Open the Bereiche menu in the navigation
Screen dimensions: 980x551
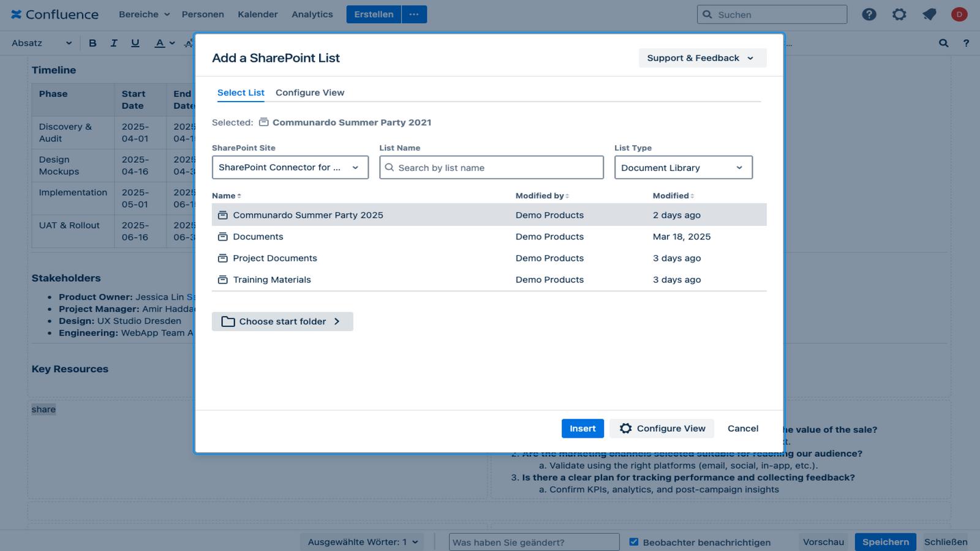pyautogui.click(x=144, y=15)
